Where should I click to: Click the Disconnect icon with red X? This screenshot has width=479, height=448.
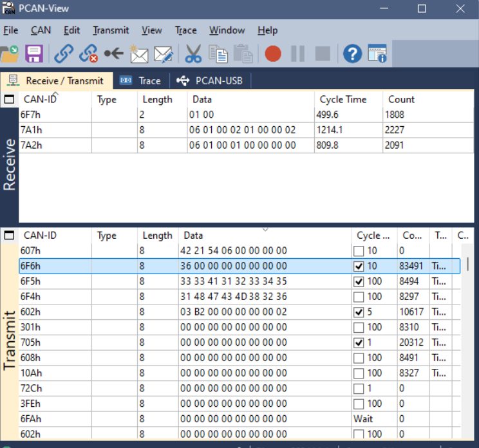pyautogui.click(x=88, y=53)
